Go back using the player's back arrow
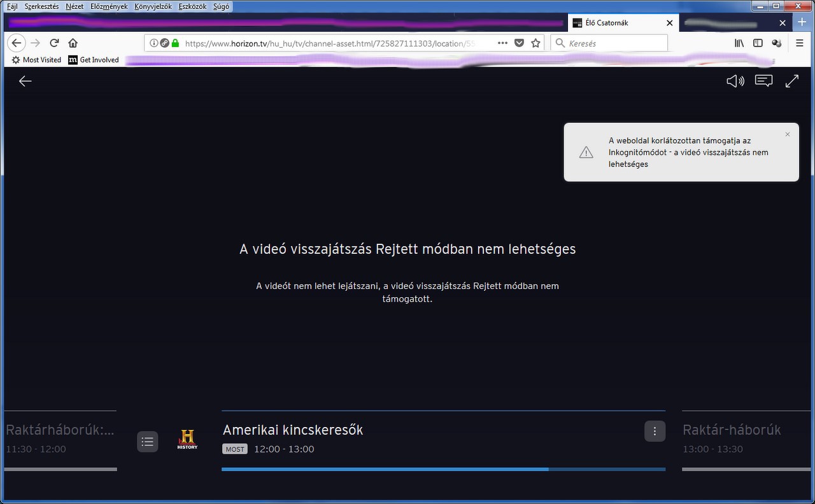The image size is (815, 504). click(25, 81)
